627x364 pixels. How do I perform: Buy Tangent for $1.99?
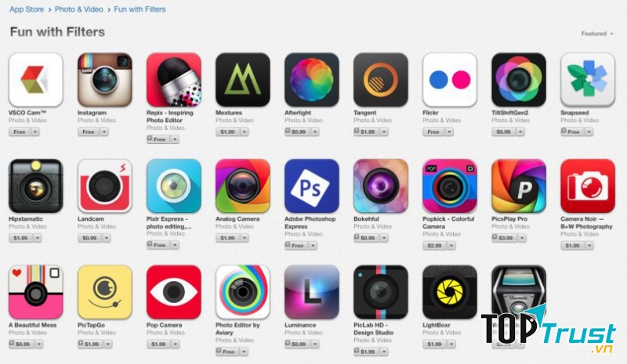coord(366,132)
